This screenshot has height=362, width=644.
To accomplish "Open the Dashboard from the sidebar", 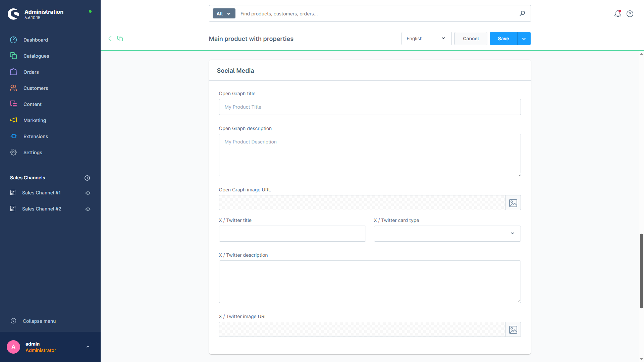I will coord(36,40).
